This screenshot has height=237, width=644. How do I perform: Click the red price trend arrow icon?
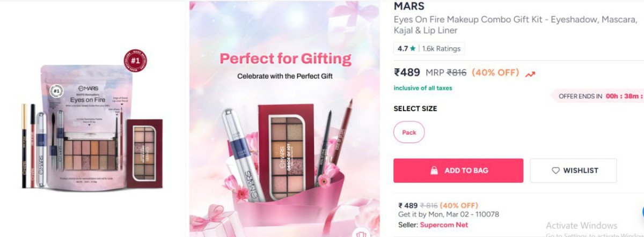click(530, 74)
